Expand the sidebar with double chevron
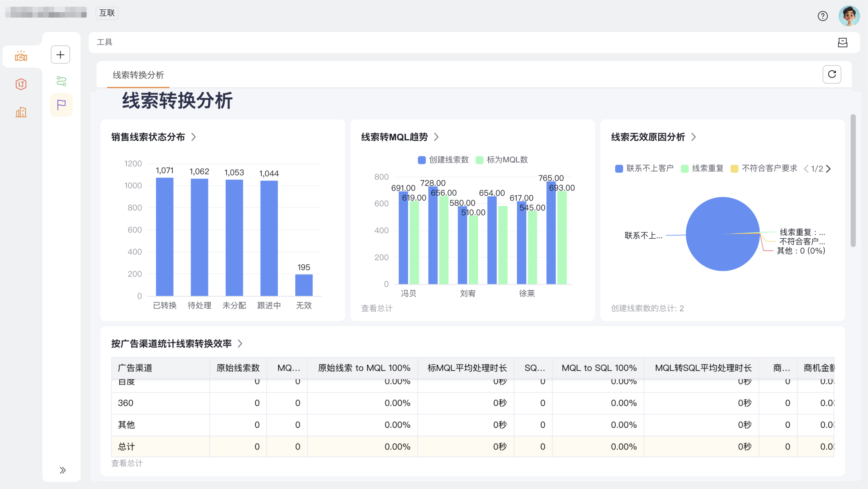The height and width of the screenshot is (489, 868). click(x=62, y=470)
